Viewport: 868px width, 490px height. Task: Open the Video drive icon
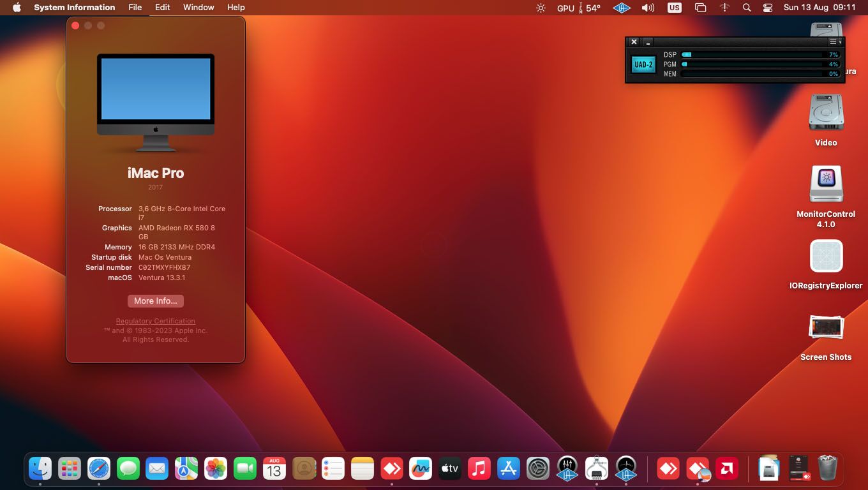click(x=826, y=112)
